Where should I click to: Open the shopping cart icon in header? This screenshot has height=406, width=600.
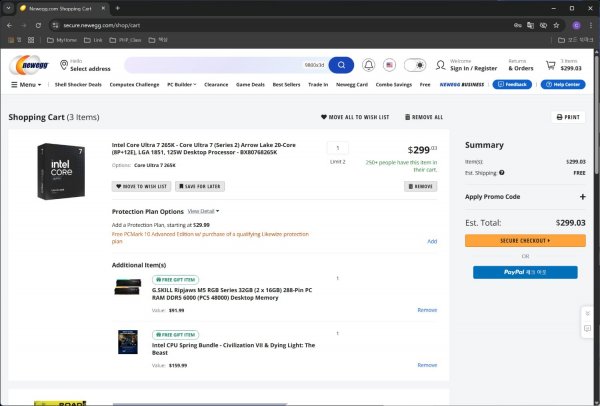551,65
